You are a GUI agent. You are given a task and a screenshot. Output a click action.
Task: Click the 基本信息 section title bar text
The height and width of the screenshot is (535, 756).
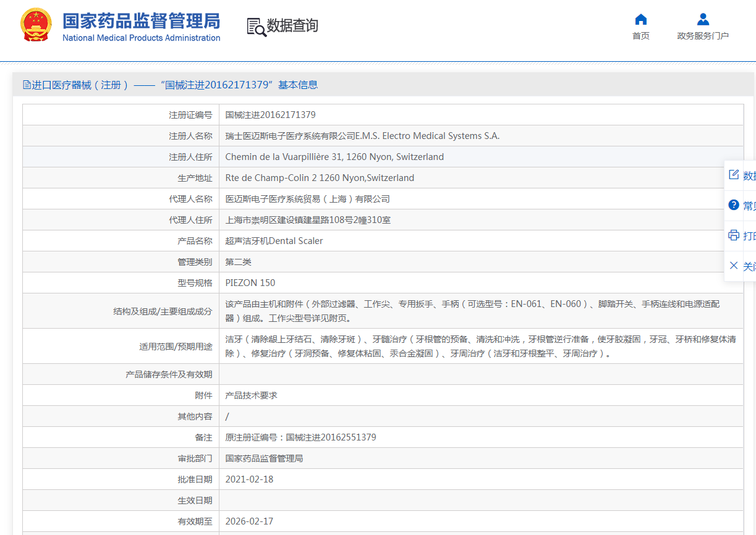point(298,85)
